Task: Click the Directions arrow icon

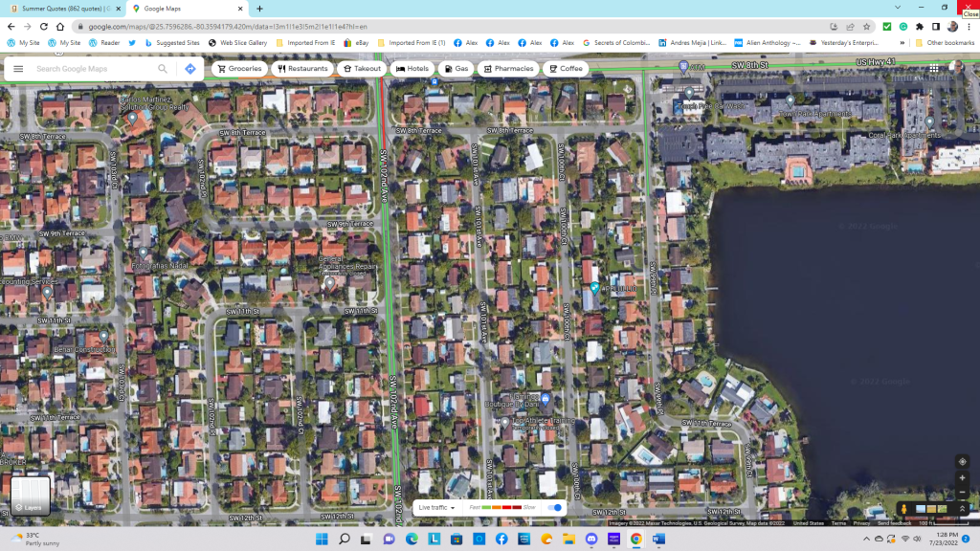Action: tap(190, 69)
